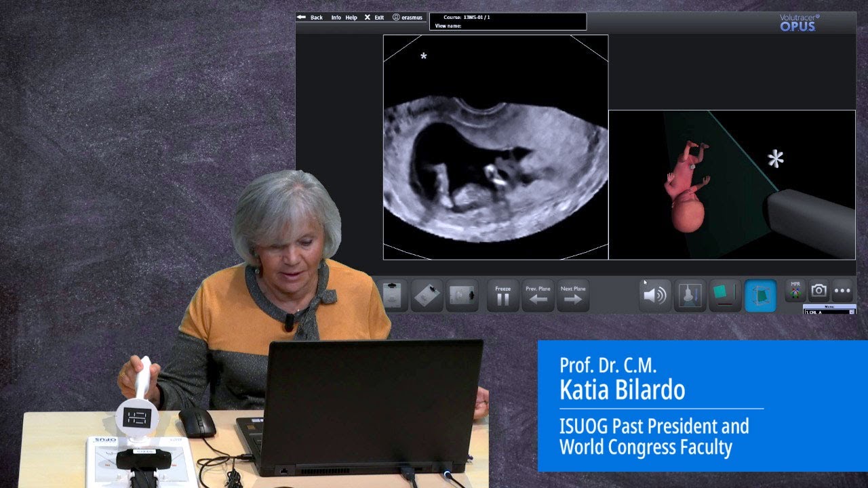
Task: Click the Volutracer OPUS logo
Action: point(798,22)
